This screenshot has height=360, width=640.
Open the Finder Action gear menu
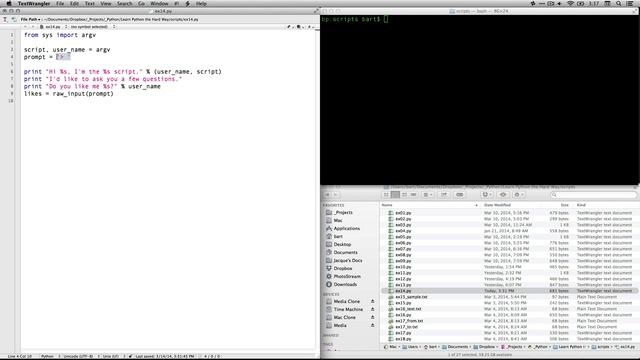(518, 195)
